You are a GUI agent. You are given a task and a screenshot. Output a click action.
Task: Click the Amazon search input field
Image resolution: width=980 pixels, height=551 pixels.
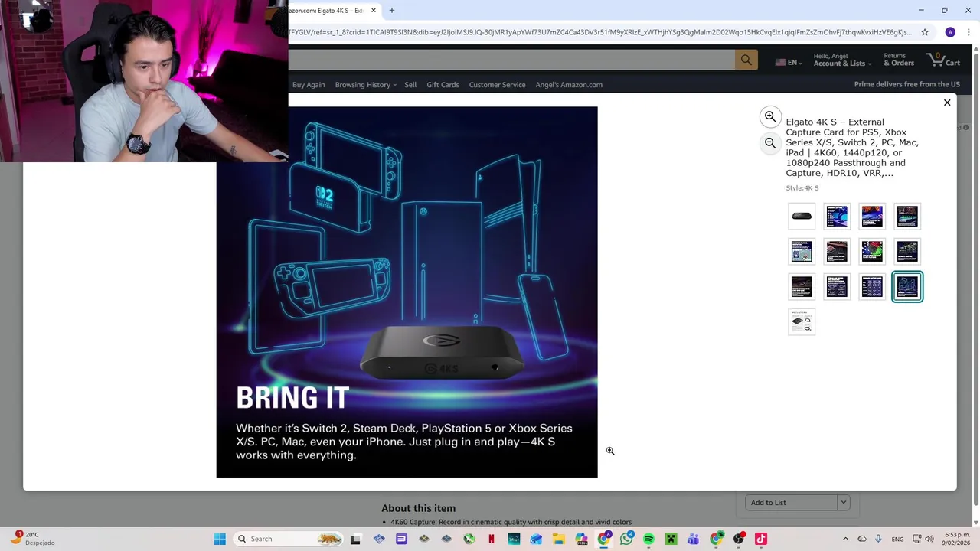click(x=511, y=60)
